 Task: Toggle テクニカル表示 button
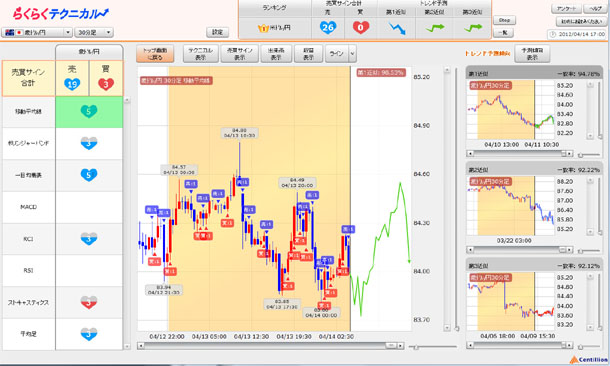tap(201, 54)
